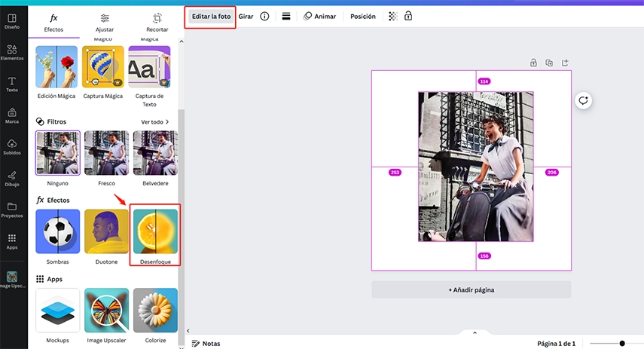Click the Animar button
The image size is (644, 349).
(319, 17)
